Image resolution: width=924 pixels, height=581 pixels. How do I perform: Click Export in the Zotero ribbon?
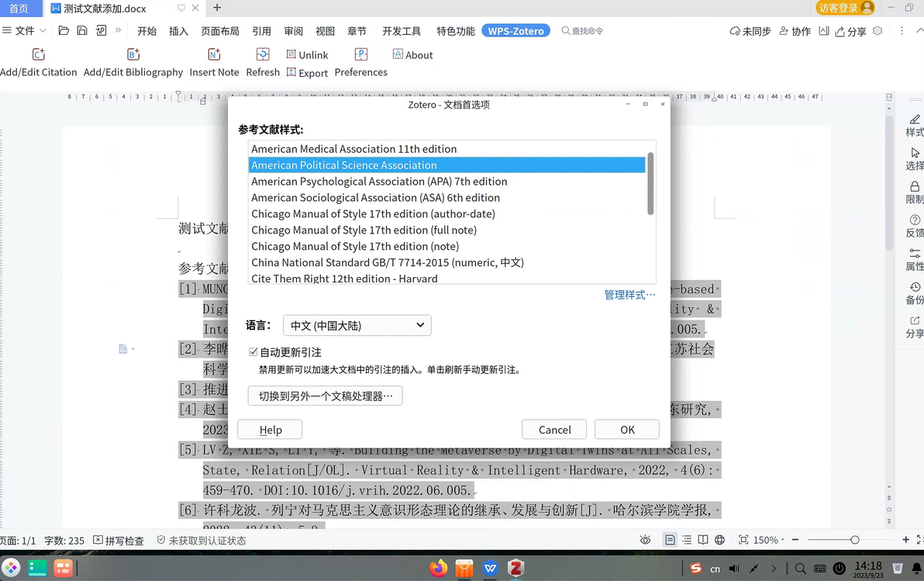tap(307, 73)
